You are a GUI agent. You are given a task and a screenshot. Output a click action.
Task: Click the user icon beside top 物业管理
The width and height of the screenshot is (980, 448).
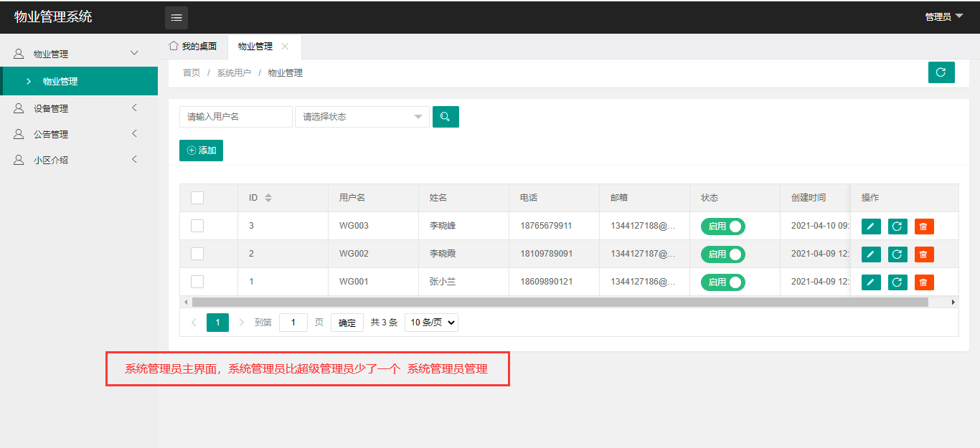[19, 54]
